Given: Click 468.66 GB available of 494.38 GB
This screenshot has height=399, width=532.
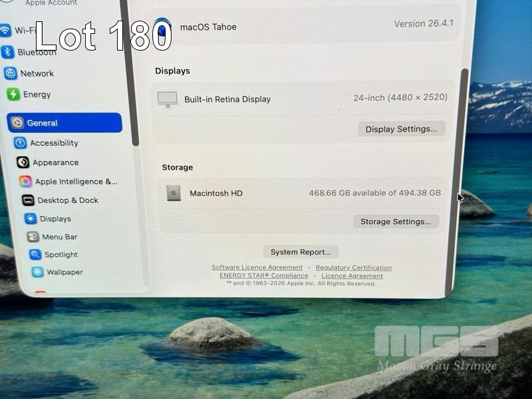Looking at the screenshot, I should 375,193.
